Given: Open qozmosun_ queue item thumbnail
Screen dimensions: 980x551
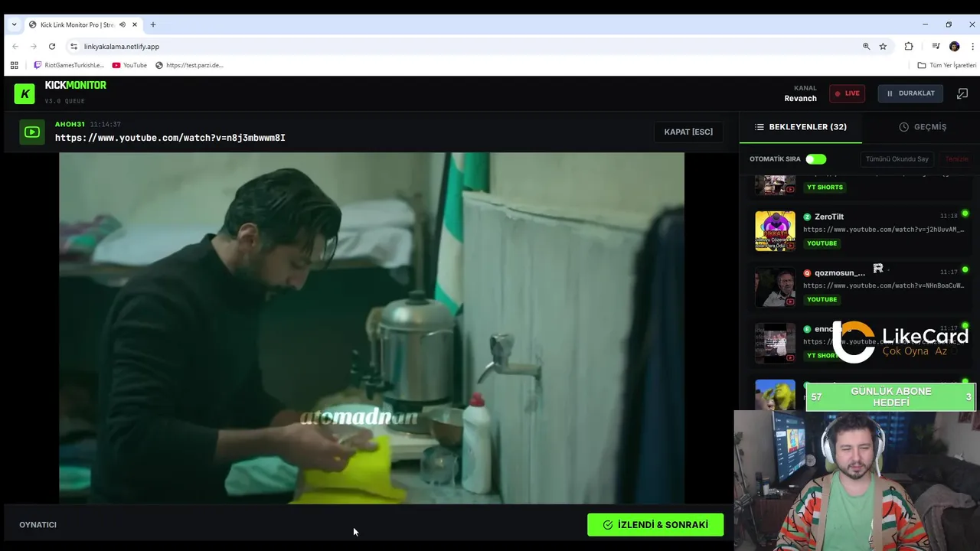Looking at the screenshot, I should [775, 287].
